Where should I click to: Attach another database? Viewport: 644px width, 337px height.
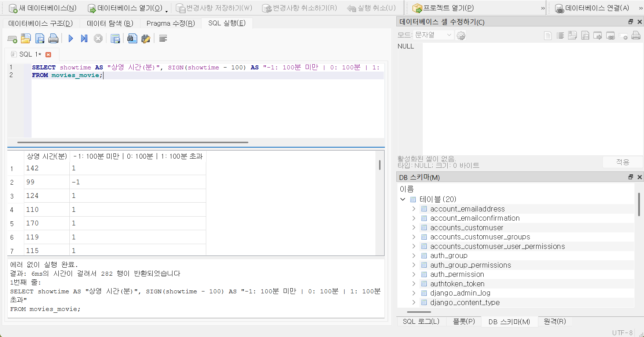592,8
